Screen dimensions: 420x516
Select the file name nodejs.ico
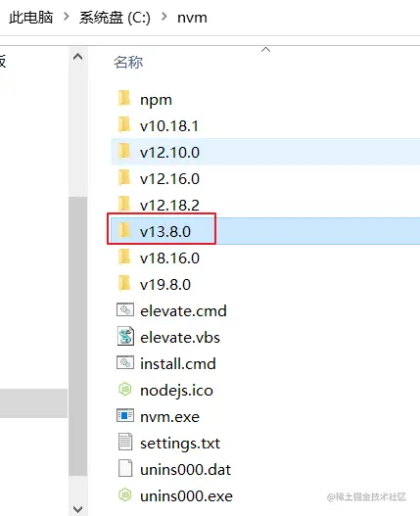[x=176, y=391]
